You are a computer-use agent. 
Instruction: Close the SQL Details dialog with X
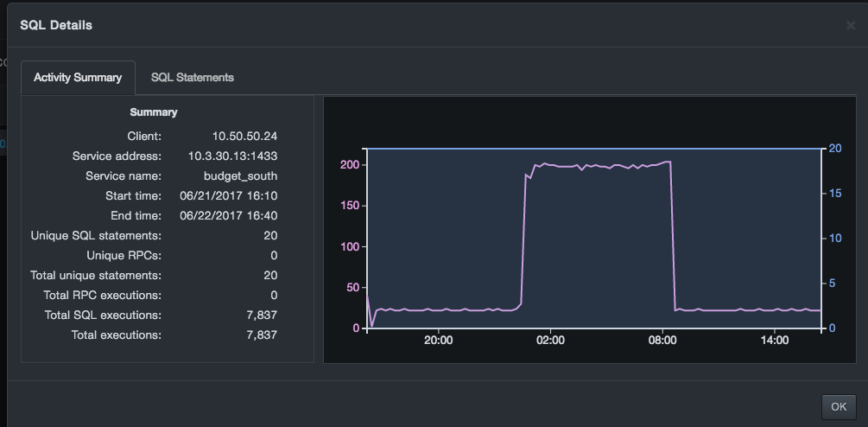point(850,26)
